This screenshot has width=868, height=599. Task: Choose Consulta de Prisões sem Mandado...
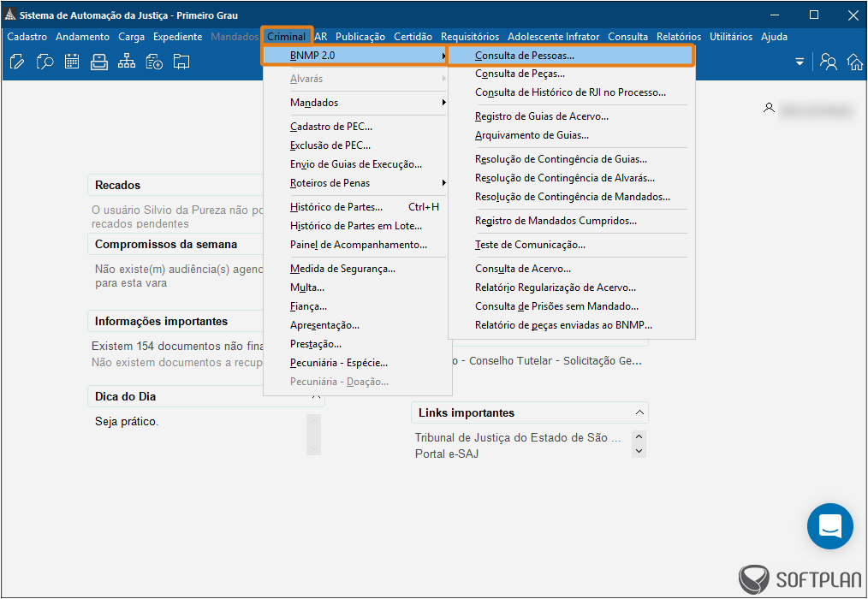(x=571, y=306)
